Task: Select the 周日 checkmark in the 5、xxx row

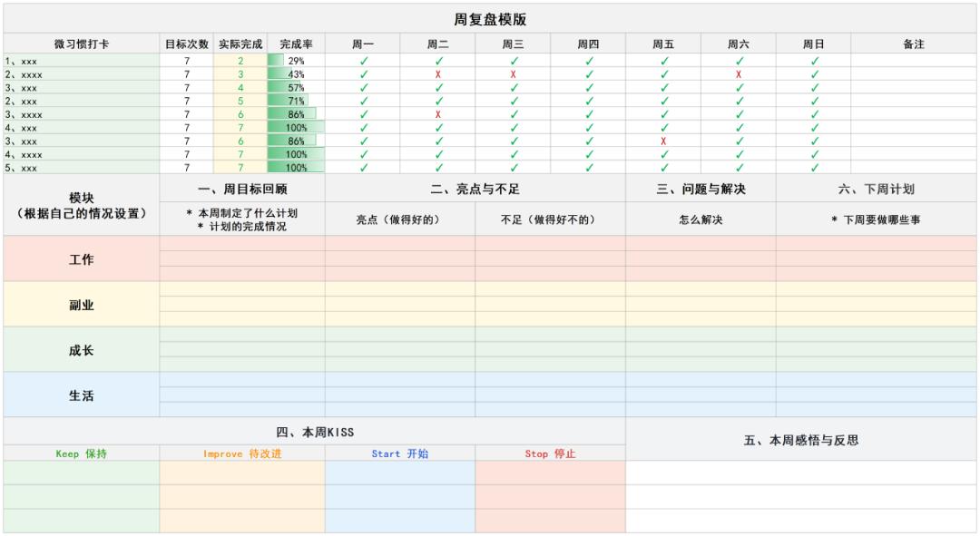Action: (x=814, y=168)
